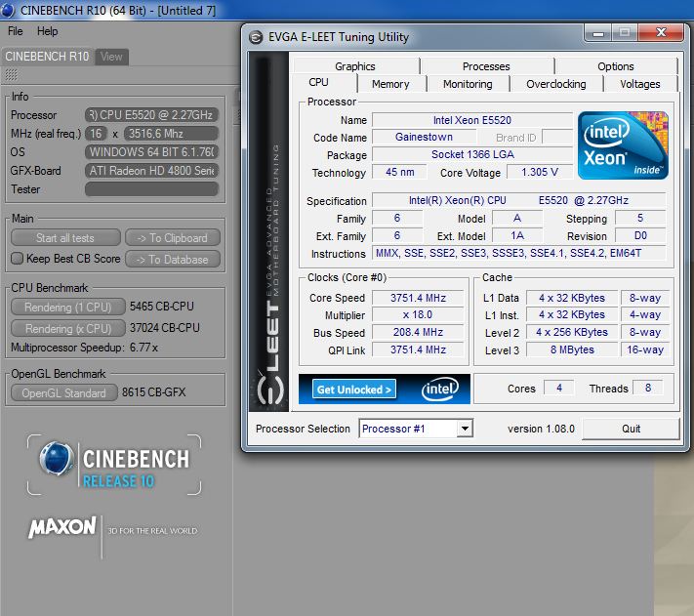Run the Rendering (x CPU) test

68,328
